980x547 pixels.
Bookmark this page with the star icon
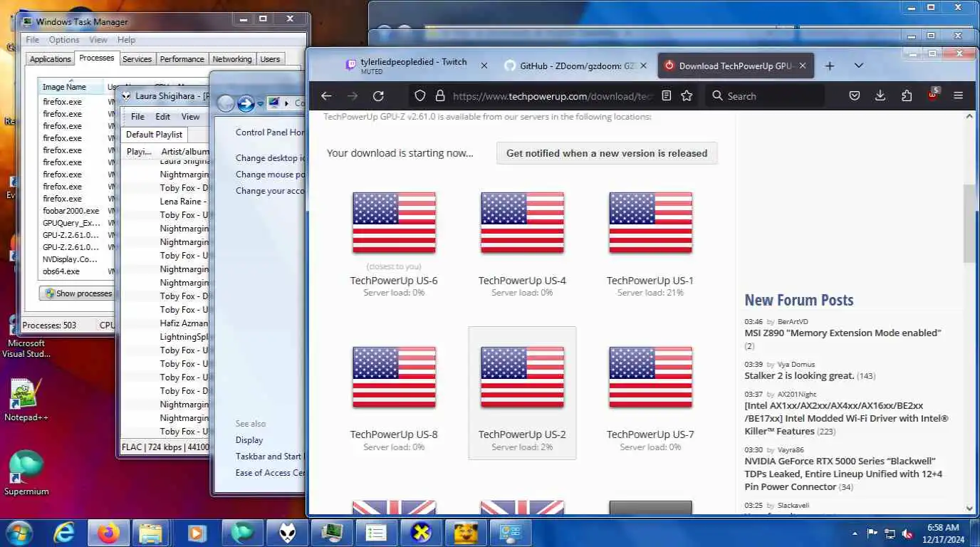point(687,95)
